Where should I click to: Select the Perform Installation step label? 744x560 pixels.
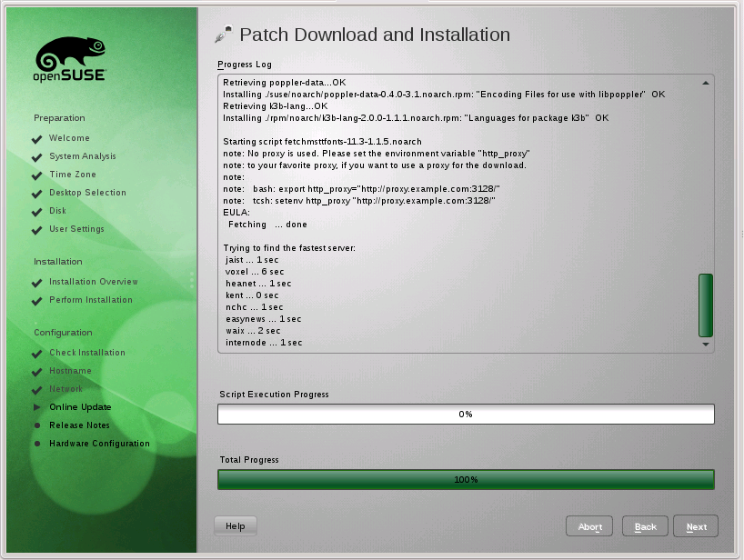pos(91,300)
